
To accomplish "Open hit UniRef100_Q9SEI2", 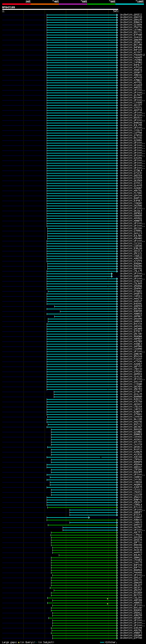I will tap(131, 15).
